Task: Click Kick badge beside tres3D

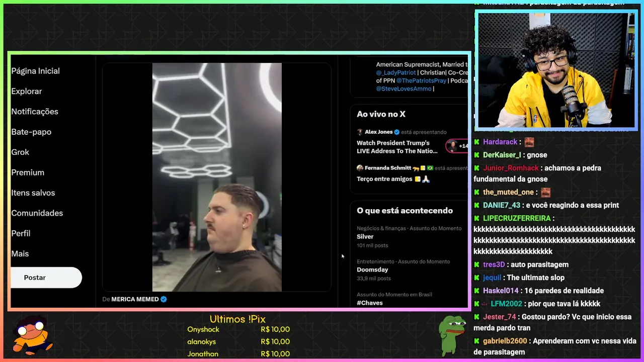Action: pyautogui.click(x=477, y=264)
